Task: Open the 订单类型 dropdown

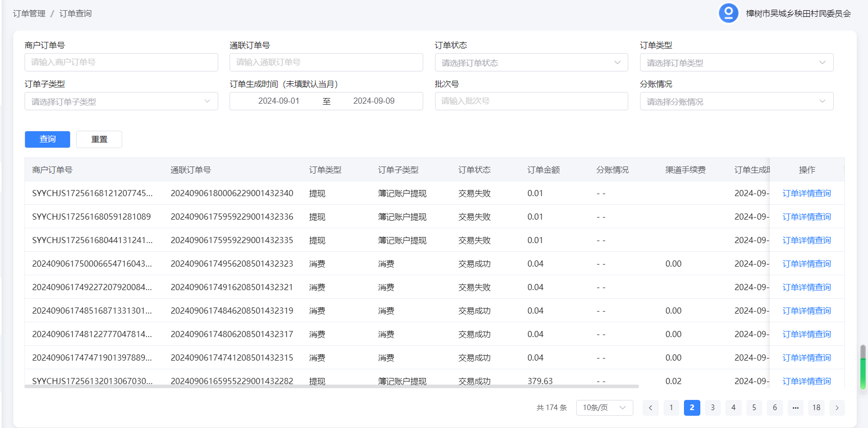Action: 737,62
